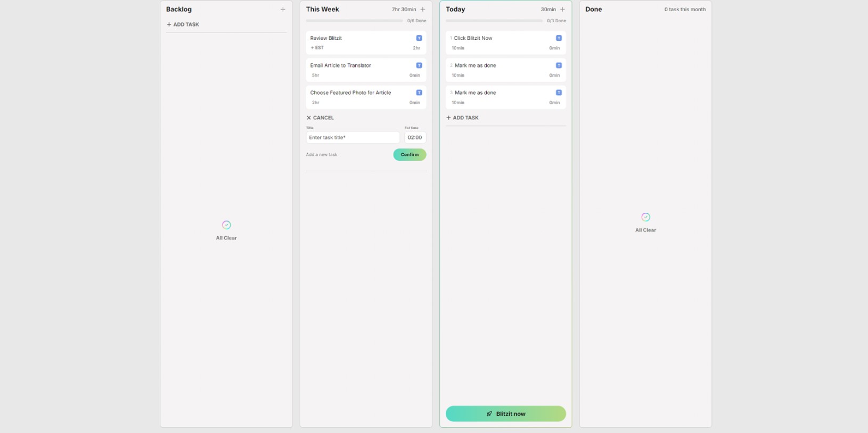
Task: Click the blue T badge on Email Article to Translator
Action: pos(419,65)
